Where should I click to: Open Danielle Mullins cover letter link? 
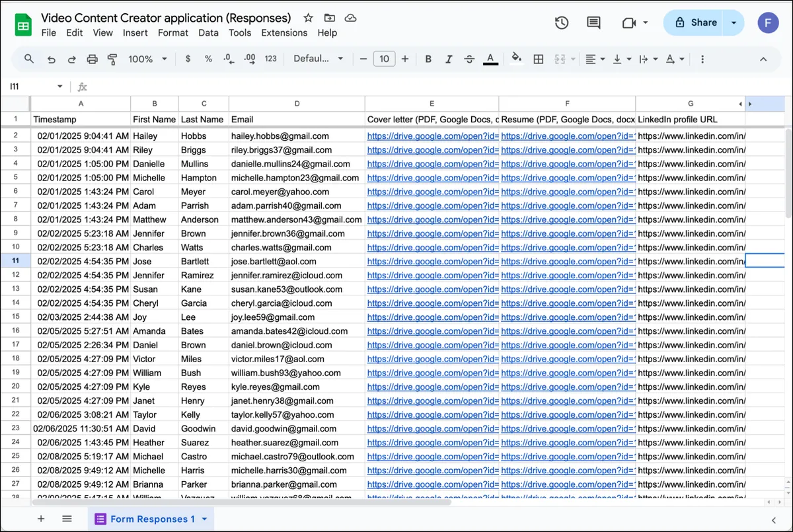pyautogui.click(x=432, y=164)
